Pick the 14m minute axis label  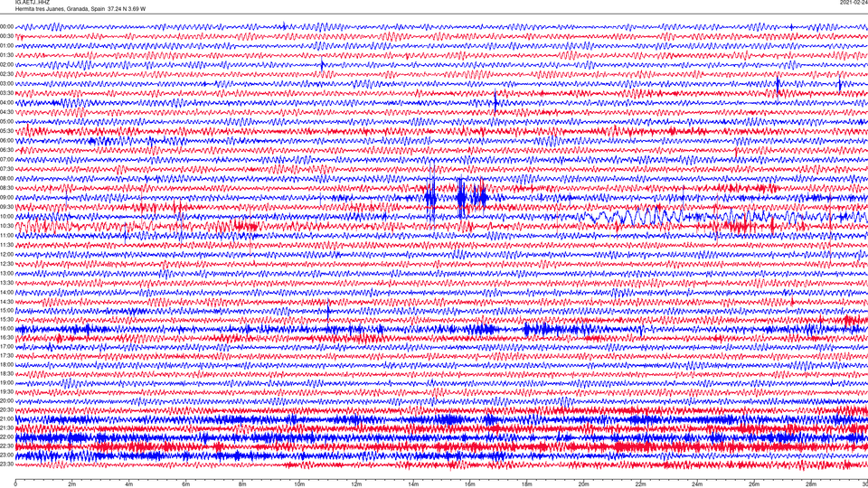coord(413,484)
